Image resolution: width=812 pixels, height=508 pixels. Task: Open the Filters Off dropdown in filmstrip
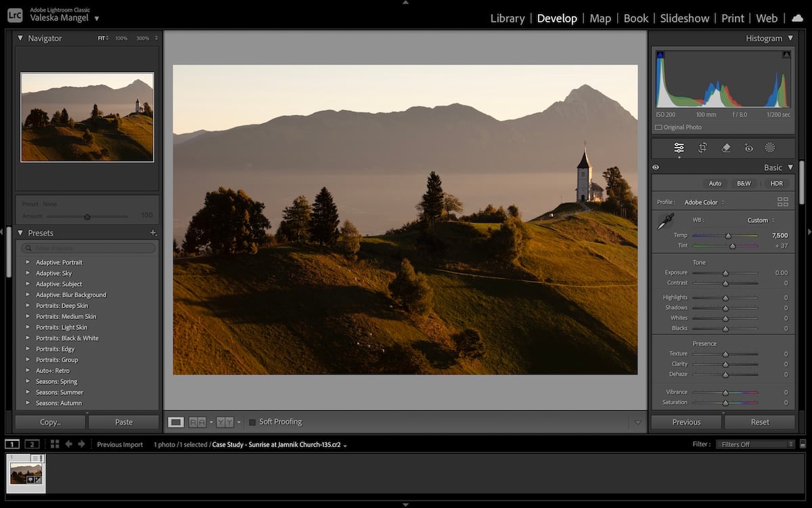pos(753,444)
